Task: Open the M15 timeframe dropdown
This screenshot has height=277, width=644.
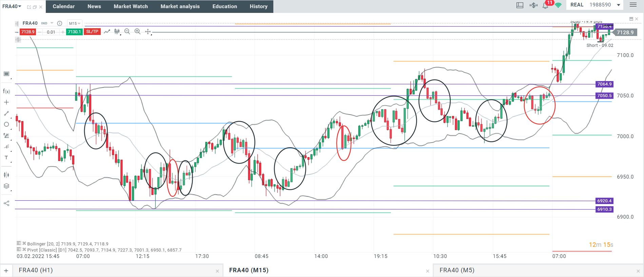Action: click(x=75, y=23)
